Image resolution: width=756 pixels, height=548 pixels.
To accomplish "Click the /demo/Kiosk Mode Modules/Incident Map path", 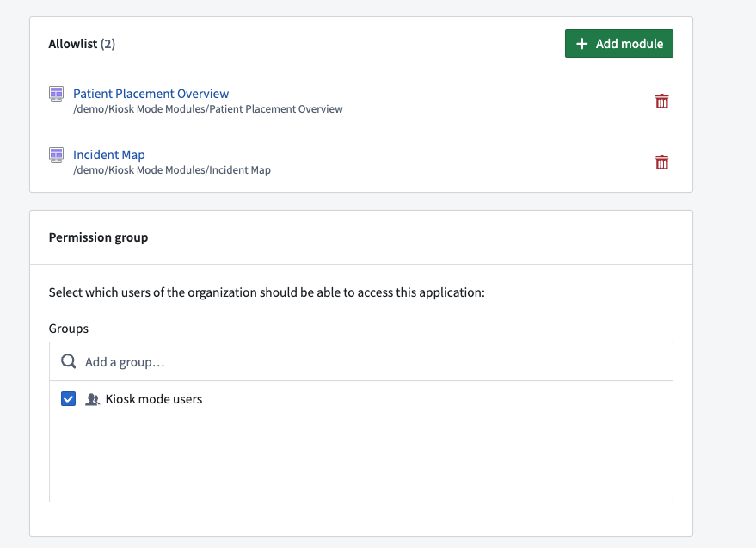I will coord(172,170).
